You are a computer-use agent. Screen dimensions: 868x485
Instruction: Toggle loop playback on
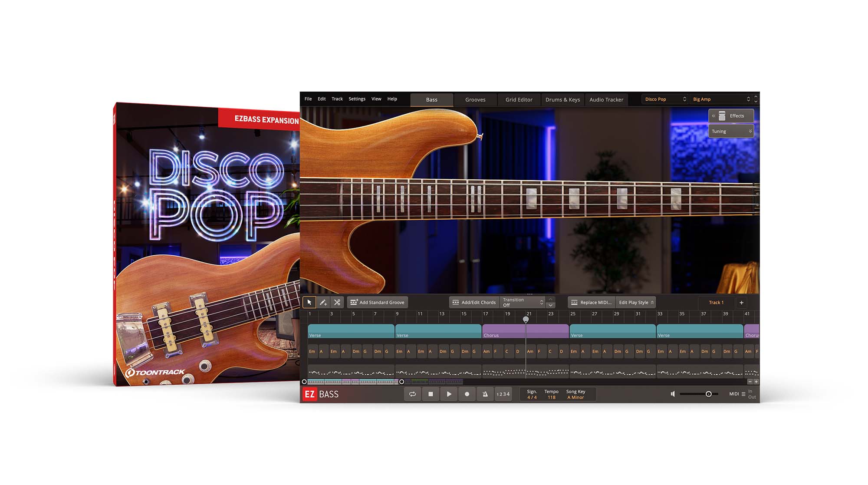coord(412,394)
